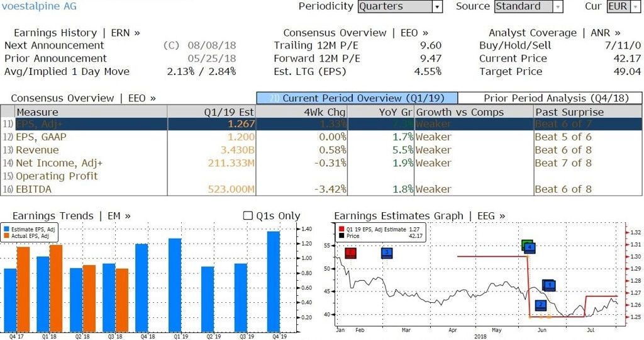This screenshot has width=644, height=340.
Task: Select the EPS, GAAP row
Action: click(321, 137)
